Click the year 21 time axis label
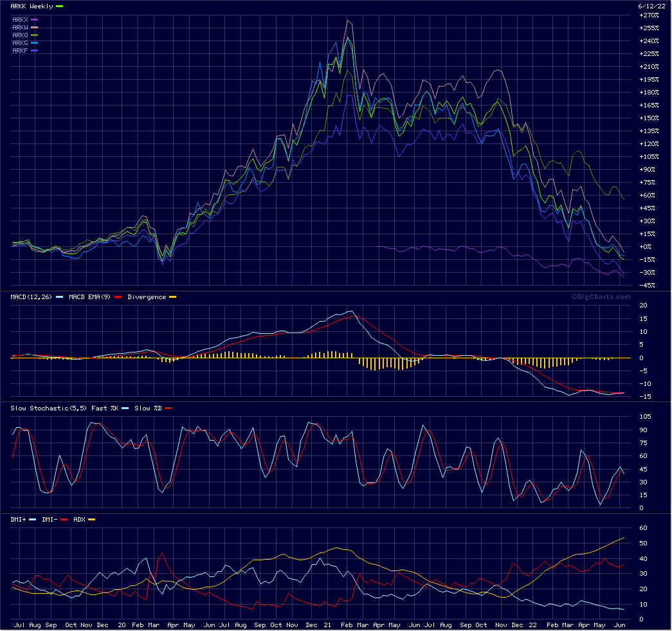Image resolution: width=672 pixels, height=631 pixels. [327, 625]
